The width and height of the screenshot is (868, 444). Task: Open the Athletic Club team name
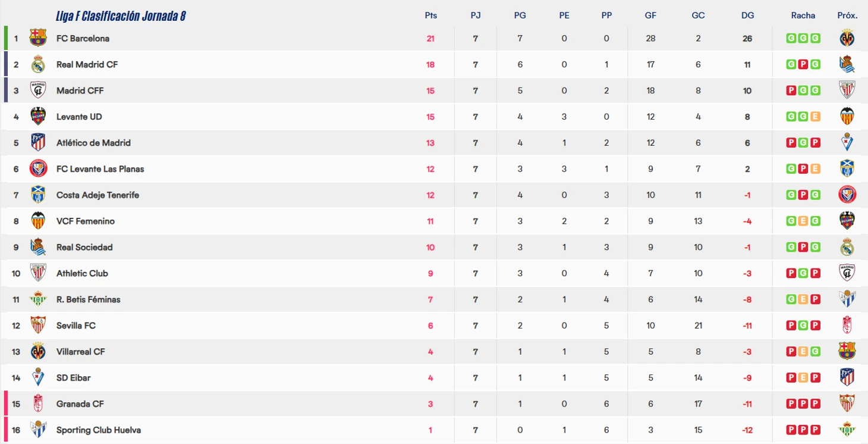[82, 273]
